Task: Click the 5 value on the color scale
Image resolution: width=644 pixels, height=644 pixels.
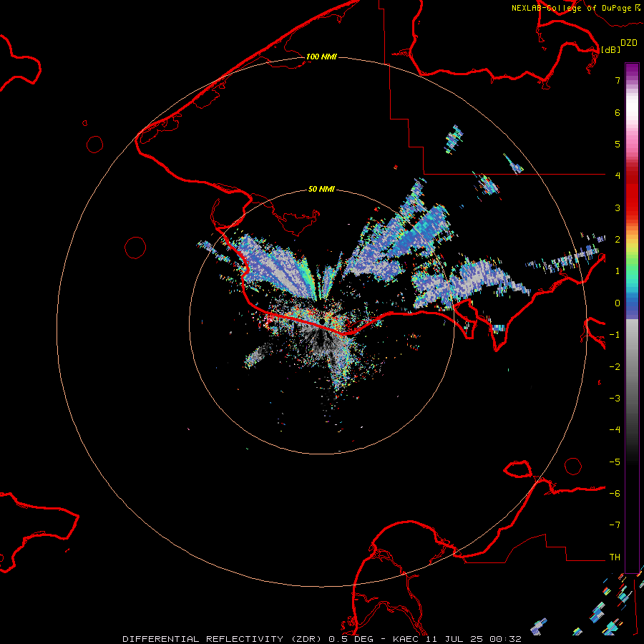Action: point(618,144)
